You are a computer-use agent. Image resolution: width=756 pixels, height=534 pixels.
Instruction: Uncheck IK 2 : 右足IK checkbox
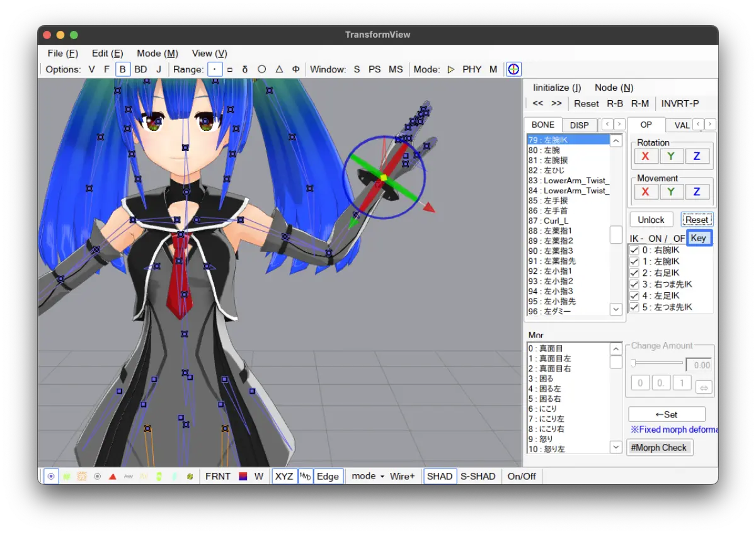click(x=635, y=273)
